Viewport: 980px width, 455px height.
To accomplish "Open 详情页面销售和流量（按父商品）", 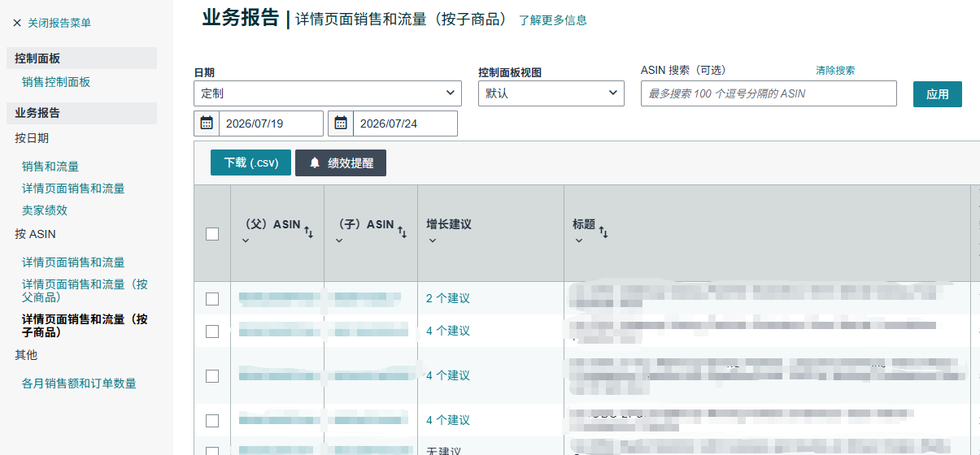I will [85, 291].
